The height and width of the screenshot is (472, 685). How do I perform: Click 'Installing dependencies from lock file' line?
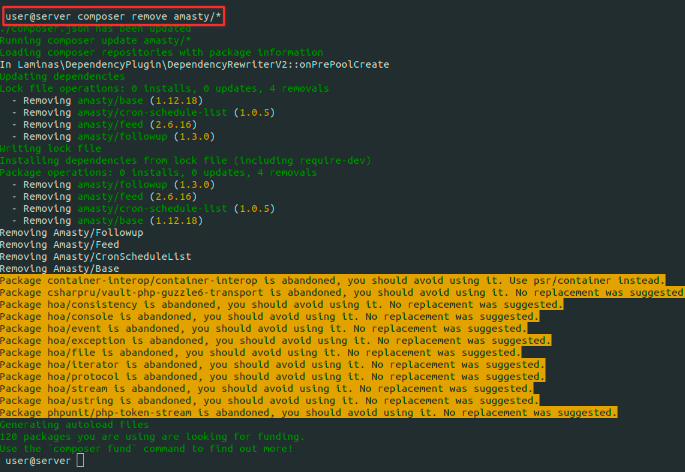185,161
